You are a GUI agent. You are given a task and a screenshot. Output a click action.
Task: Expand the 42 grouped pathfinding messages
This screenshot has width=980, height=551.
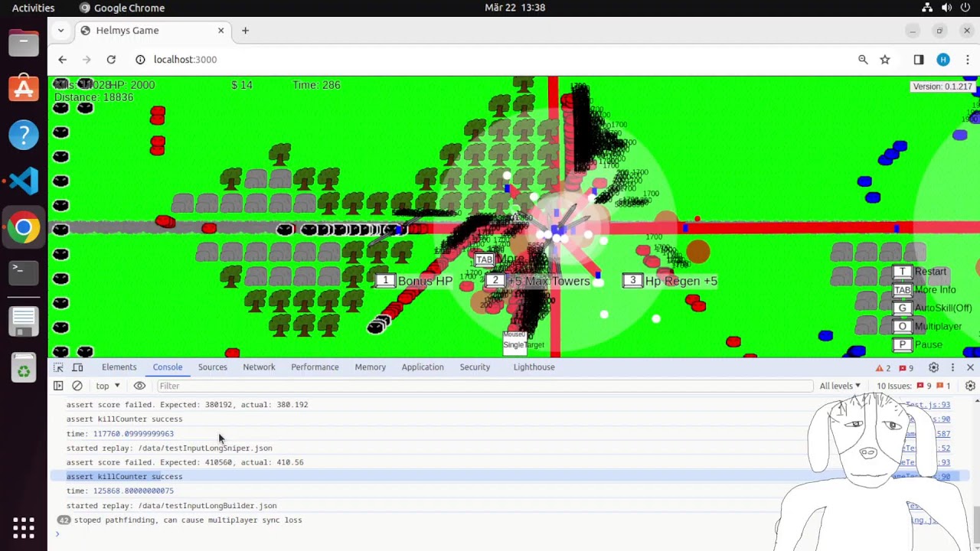point(64,520)
